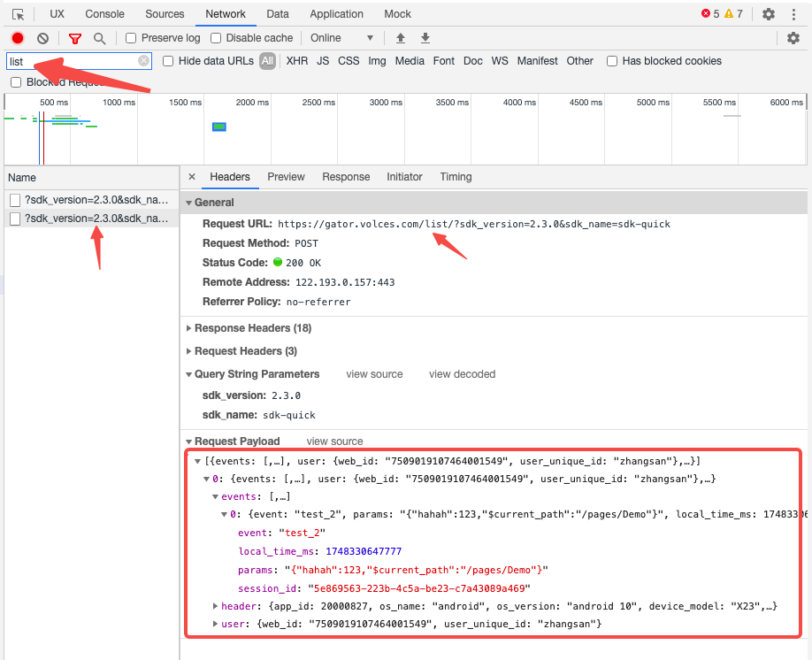Click the local_time_ms value 1748330647777

[x=364, y=551]
